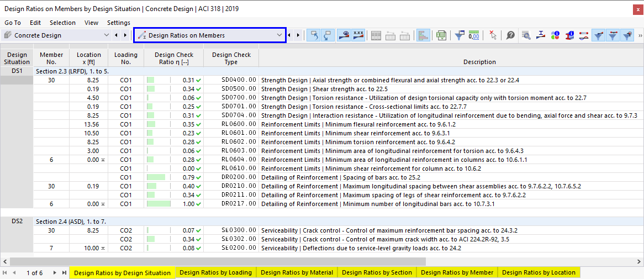The height and width of the screenshot is (279, 644).
Task: Click the green 1.00 ratio bar for DR0217.00
Action: (159, 203)
